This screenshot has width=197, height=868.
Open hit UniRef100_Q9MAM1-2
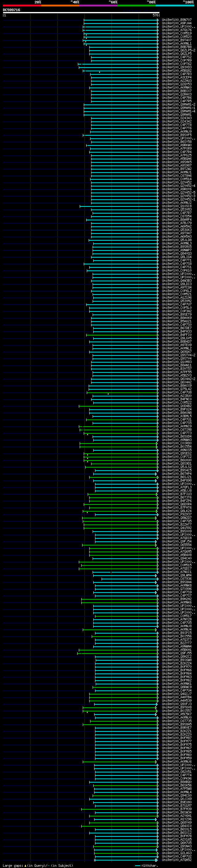179,104
